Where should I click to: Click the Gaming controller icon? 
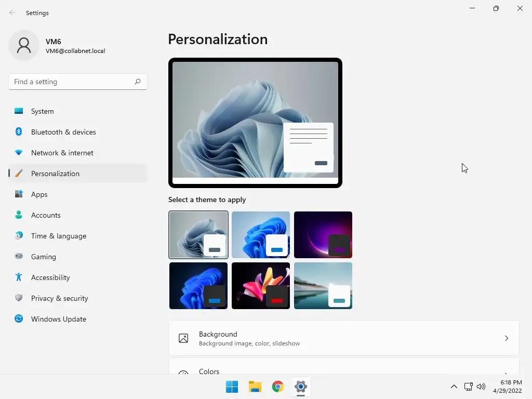point(19,256)
